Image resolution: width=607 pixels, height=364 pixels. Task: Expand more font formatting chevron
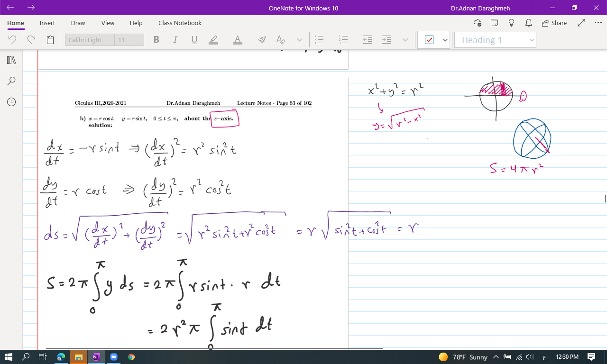[x=300, y=40]
